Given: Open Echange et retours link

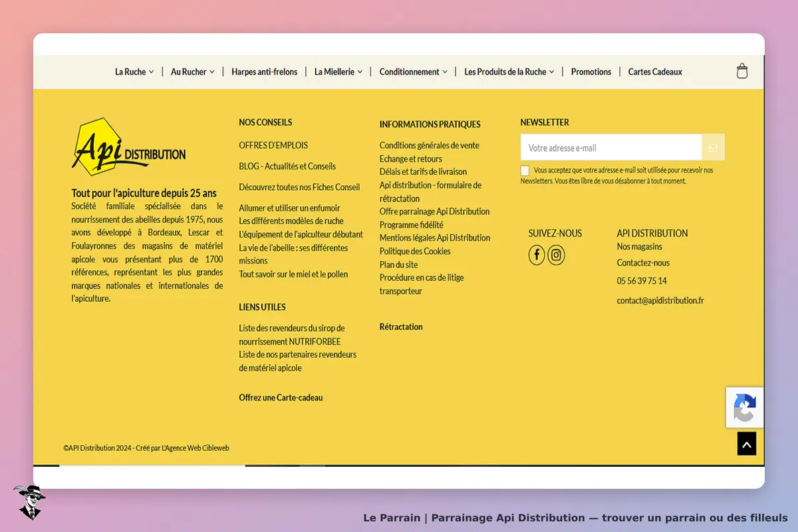Looking at the screenshot, I should pyautogui.click(x=411, y=159).
